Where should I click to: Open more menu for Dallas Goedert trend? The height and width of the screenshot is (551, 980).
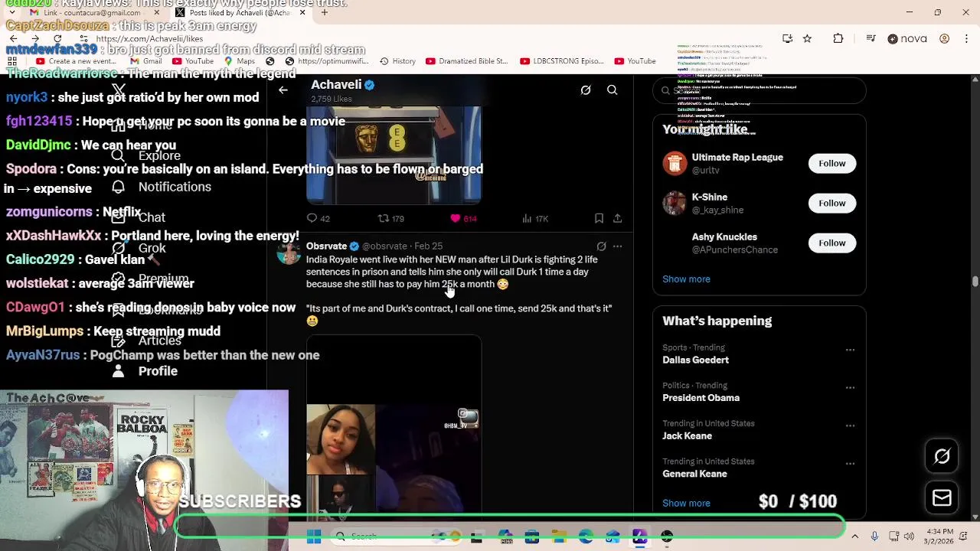[850, 350]
